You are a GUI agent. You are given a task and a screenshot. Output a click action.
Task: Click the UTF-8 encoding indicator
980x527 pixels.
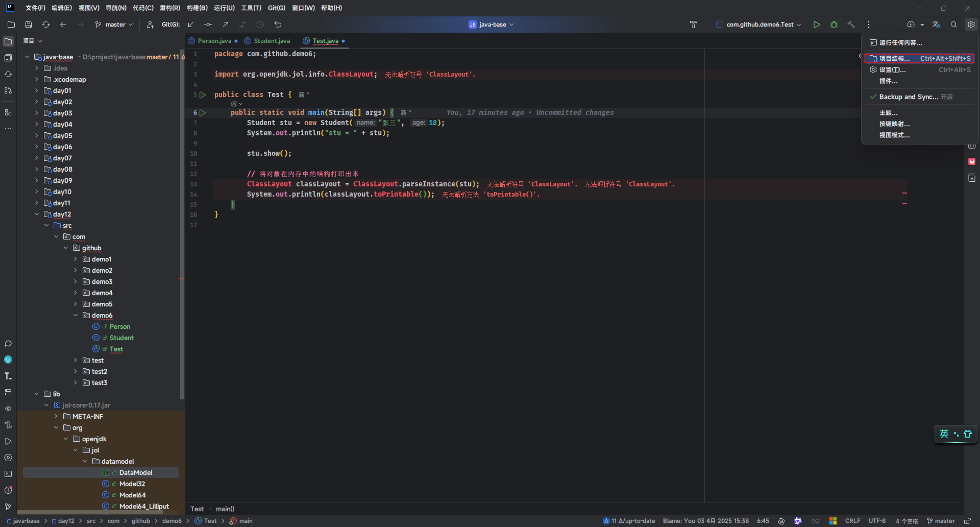(877, 521)
